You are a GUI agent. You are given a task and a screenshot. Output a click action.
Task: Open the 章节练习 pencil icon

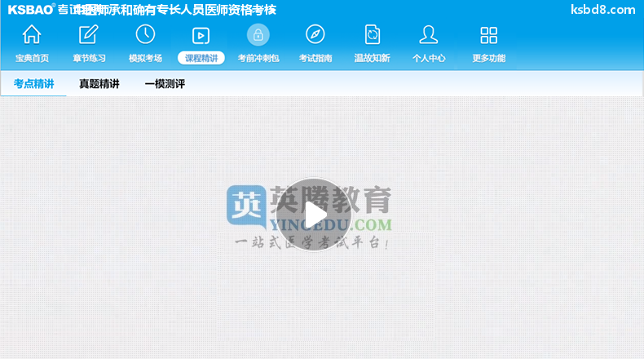(x=89, y=34)
